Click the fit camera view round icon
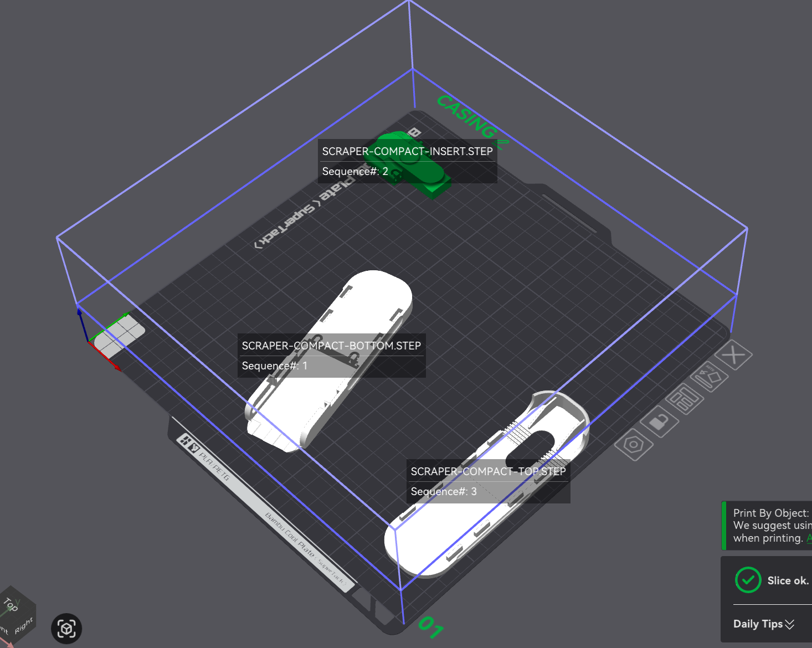 click(66, 629)
